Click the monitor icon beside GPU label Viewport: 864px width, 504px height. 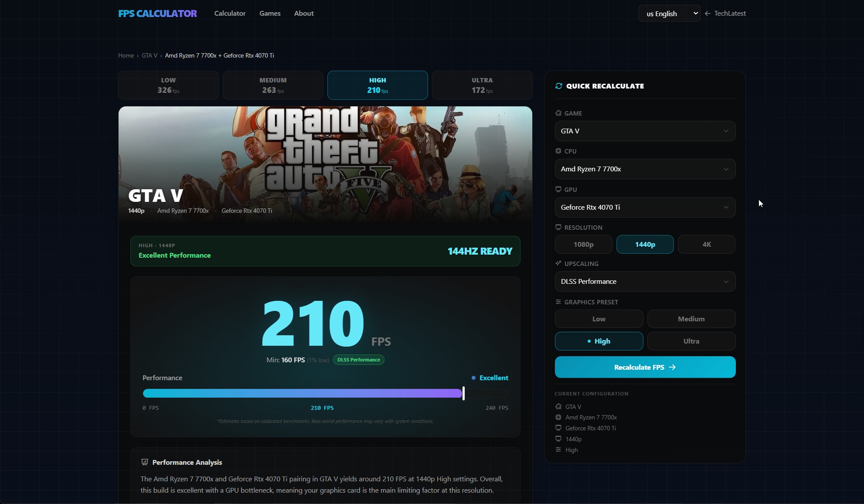558,189
